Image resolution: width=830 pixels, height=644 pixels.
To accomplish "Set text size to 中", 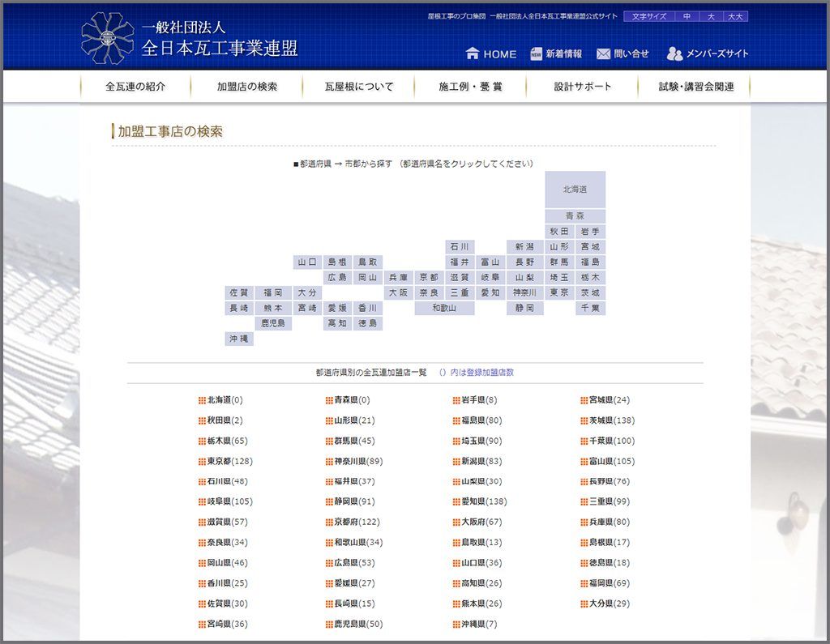I will 687,16.
